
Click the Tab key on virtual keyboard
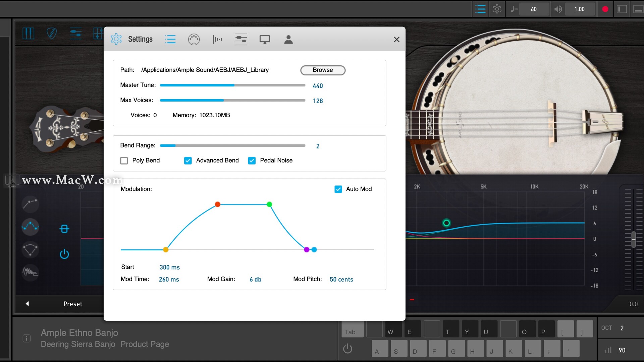(x=353, y=329)
